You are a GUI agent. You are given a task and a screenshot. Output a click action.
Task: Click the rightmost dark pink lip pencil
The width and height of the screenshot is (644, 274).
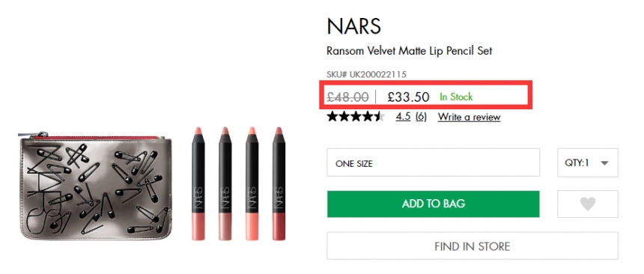279,183
